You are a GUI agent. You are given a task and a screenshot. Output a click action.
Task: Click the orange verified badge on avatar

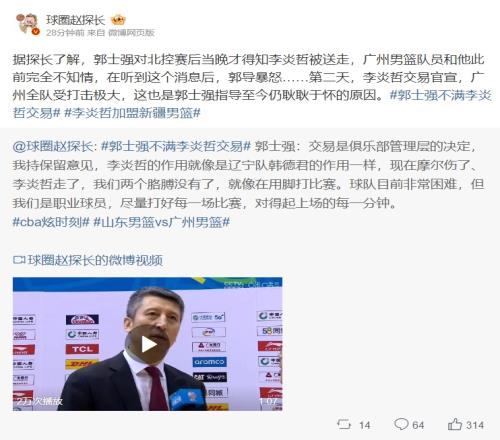pos(36,32)
